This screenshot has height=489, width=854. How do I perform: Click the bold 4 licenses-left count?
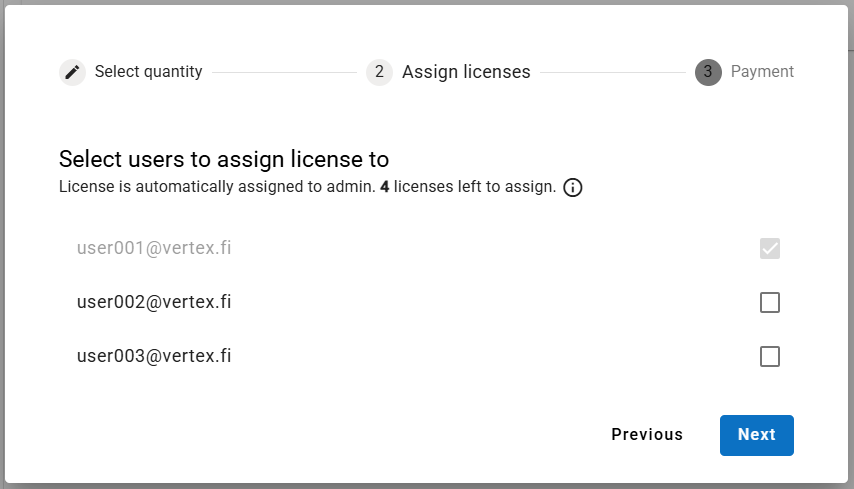click(x=385, y=187)
